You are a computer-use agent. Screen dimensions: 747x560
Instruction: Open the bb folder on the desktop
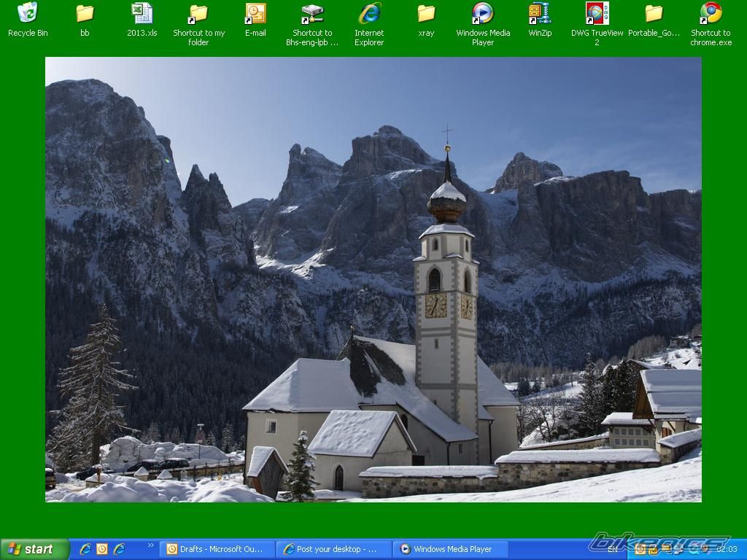pyautogui.click(x=85, y=13)
